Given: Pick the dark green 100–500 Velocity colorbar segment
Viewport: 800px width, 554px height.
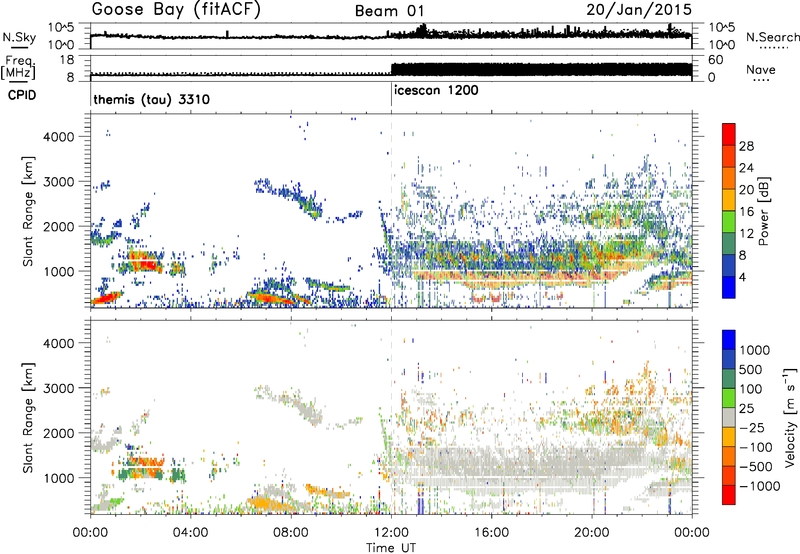Looking at the screenshot, I should (x=729, y=379).
